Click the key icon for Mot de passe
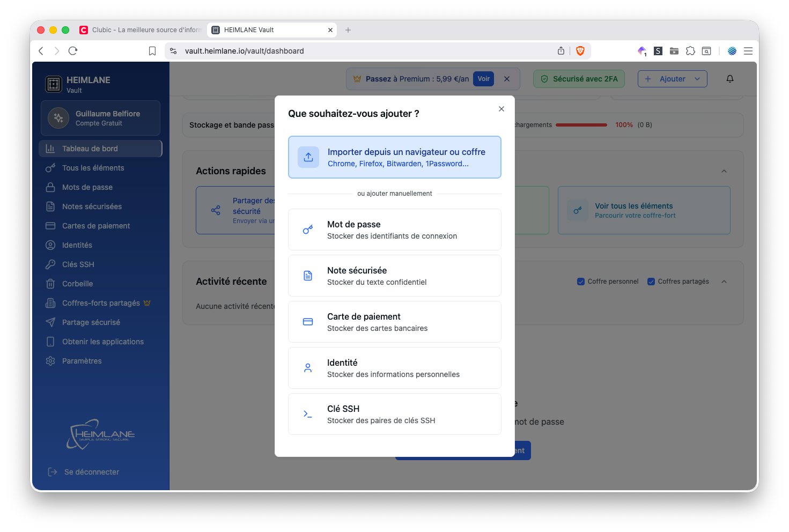Screen dimensions: 789x532 (308, 230)
